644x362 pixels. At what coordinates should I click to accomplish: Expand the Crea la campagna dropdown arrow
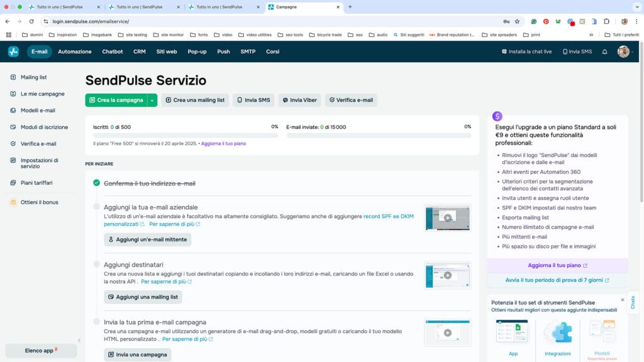pos(152,100)
